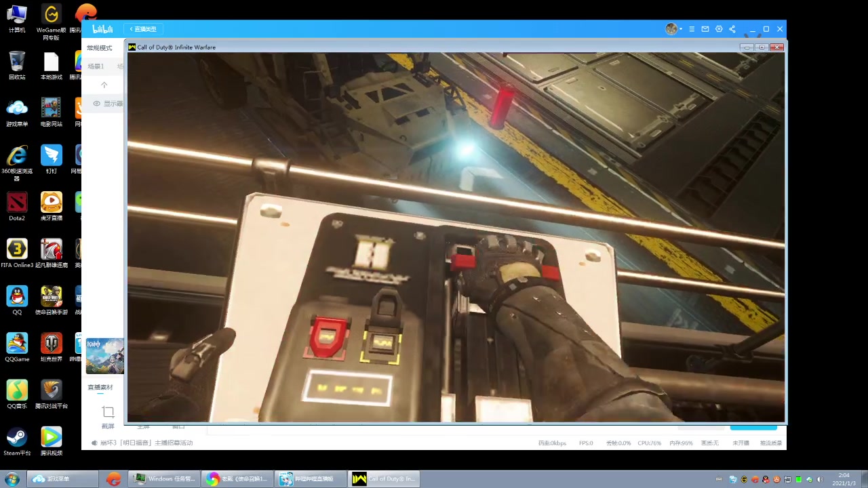Select the 直播素材 section label
Image resolution: width=868 pixels, height=488 pixels.
click(x=100, y=388)
